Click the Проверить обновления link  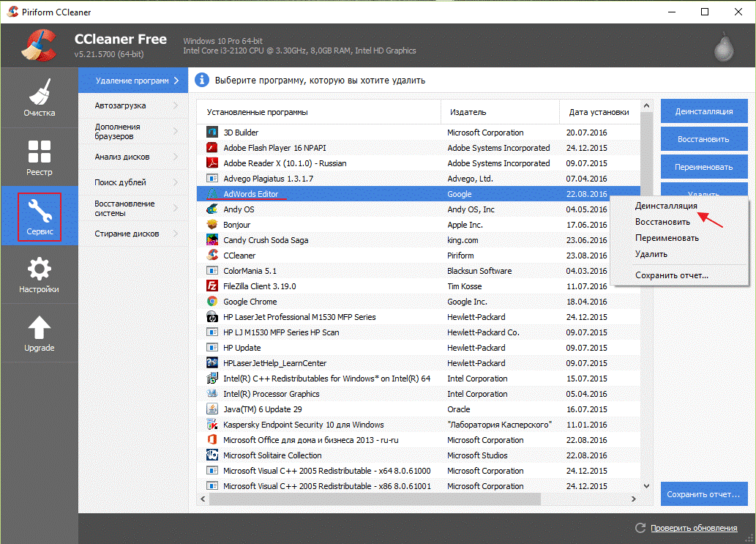point(693,529)
